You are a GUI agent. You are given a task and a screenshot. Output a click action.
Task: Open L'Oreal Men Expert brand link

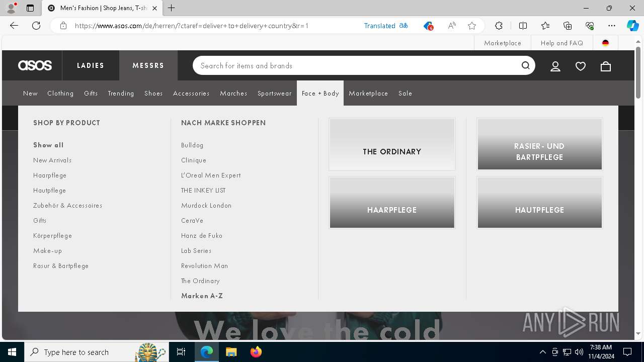point(211,175)
